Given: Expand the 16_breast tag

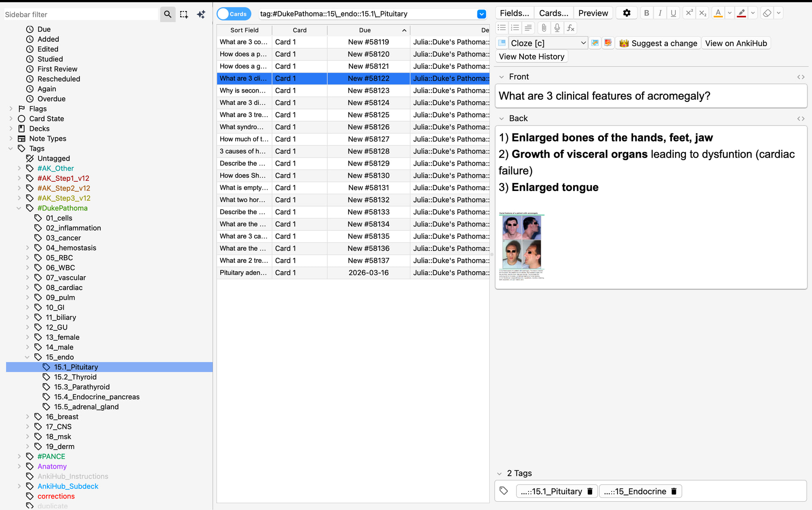Looking at the screenshot, I should pyautogui.click(x=27, y=417).
